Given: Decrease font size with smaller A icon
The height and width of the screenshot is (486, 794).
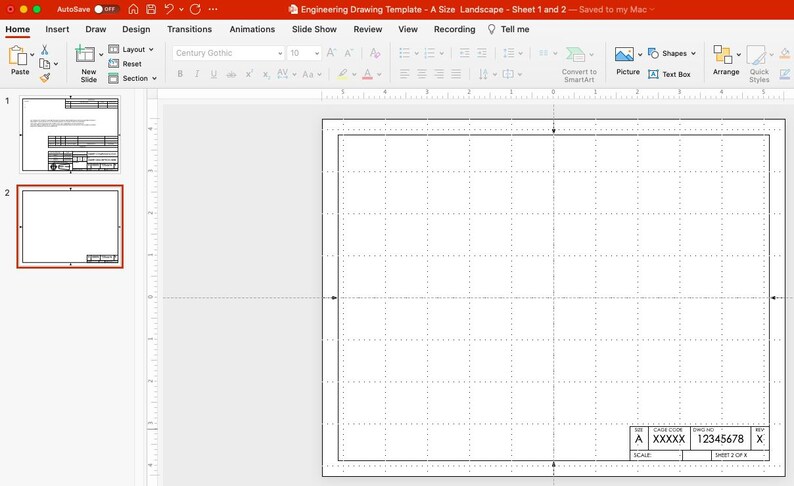Looking at the screenshot, I should (348, 53).
